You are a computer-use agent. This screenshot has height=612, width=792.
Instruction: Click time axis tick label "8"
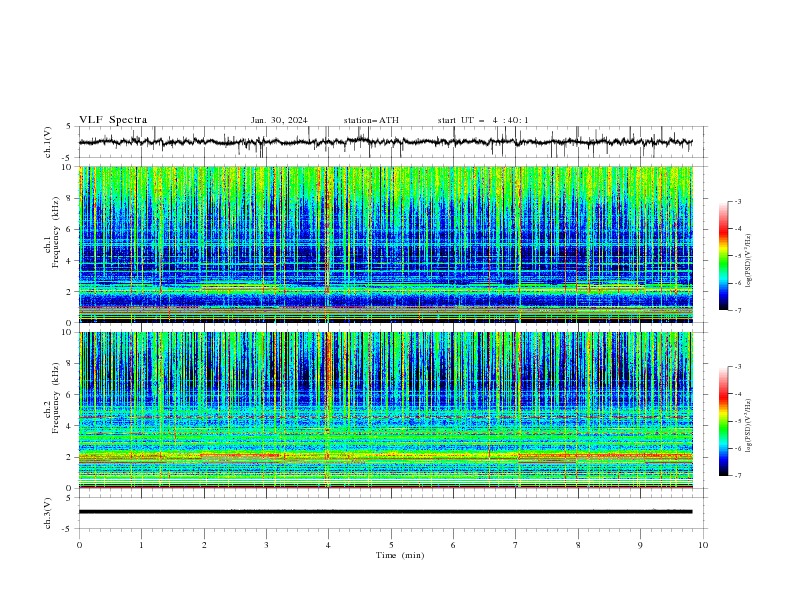[578, 545]
